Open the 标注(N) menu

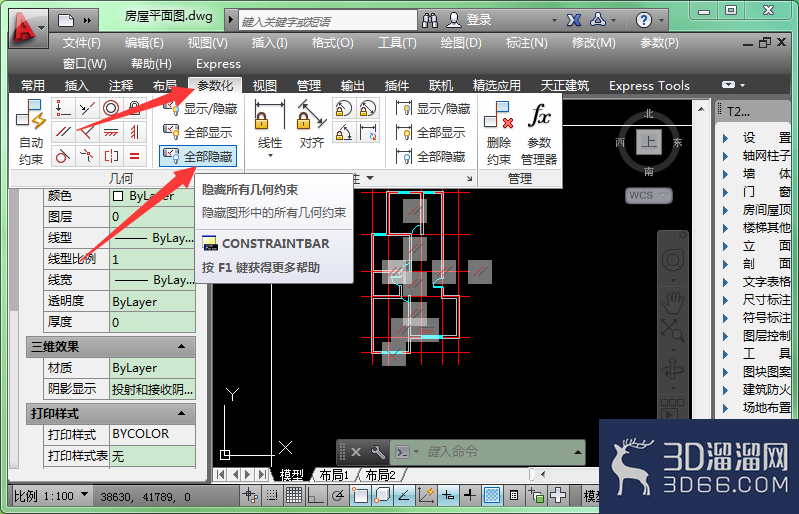526,43
